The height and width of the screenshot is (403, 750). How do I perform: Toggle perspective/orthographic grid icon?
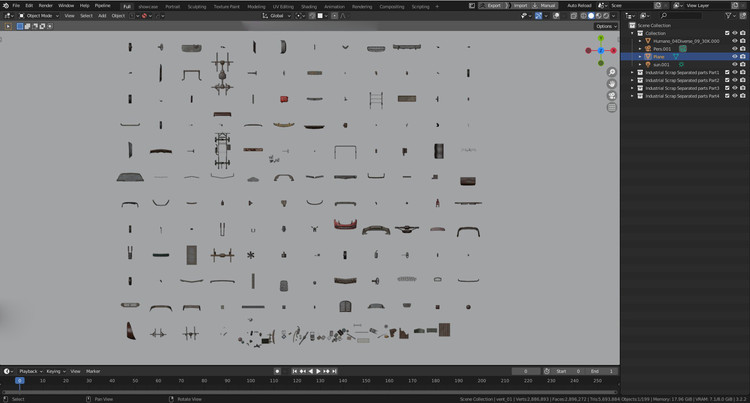[x=612, y=108]
